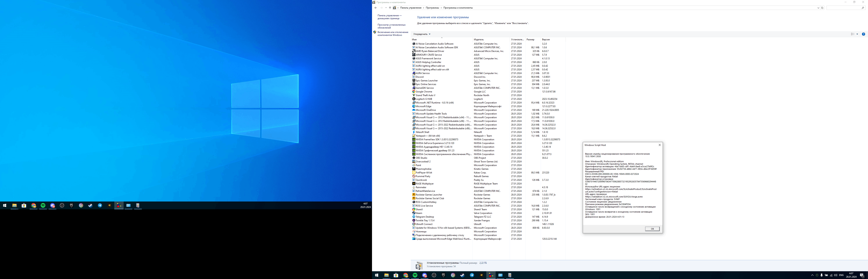This screenshot has width=868, height=279.
Task: Switch input language via ENG indicator
Action: [x=841, y=275]
